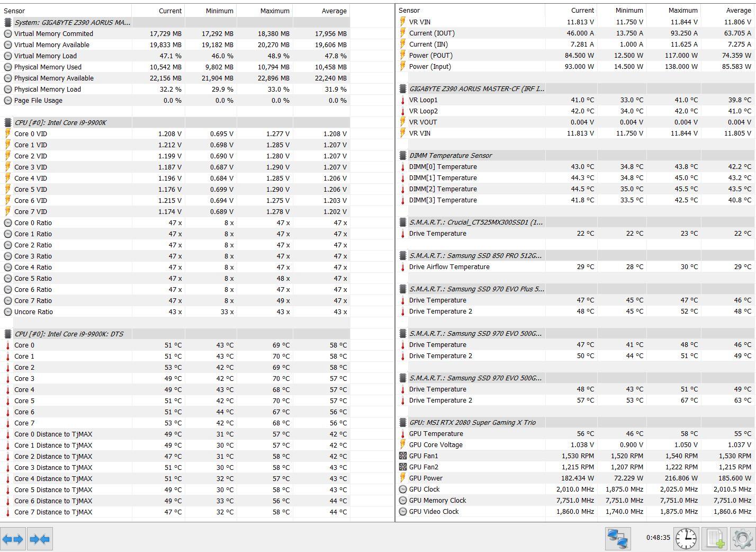This screenshot has width=756, height=552.
Task: Click the lightning icon next to Current (IOUT)
Action: (x=403, y=33)
